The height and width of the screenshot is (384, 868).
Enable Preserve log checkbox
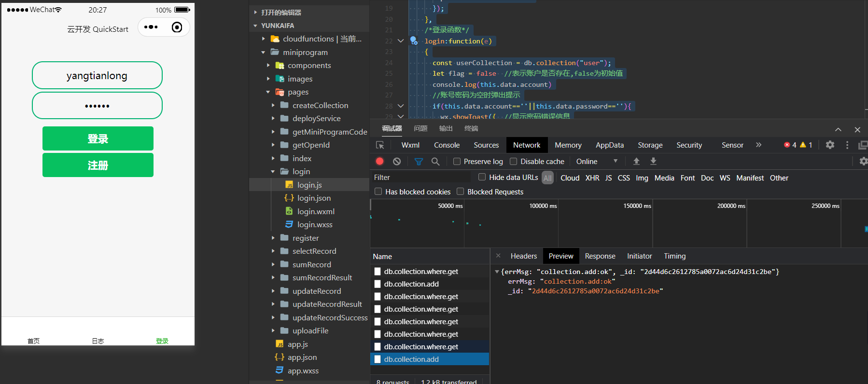point(457,161)
